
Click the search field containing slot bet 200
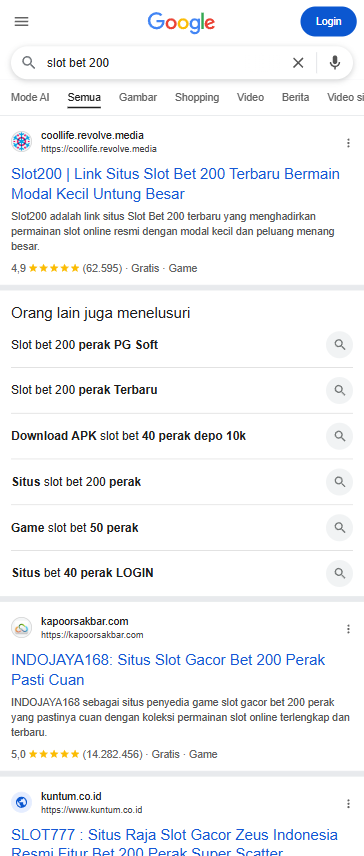click(x=164, y=63)
